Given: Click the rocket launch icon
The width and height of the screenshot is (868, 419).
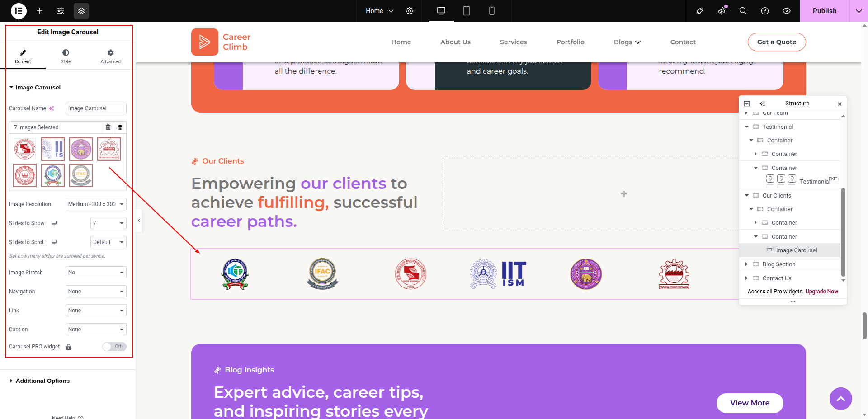Looking at the screenshot, I should tap(700, 11).
